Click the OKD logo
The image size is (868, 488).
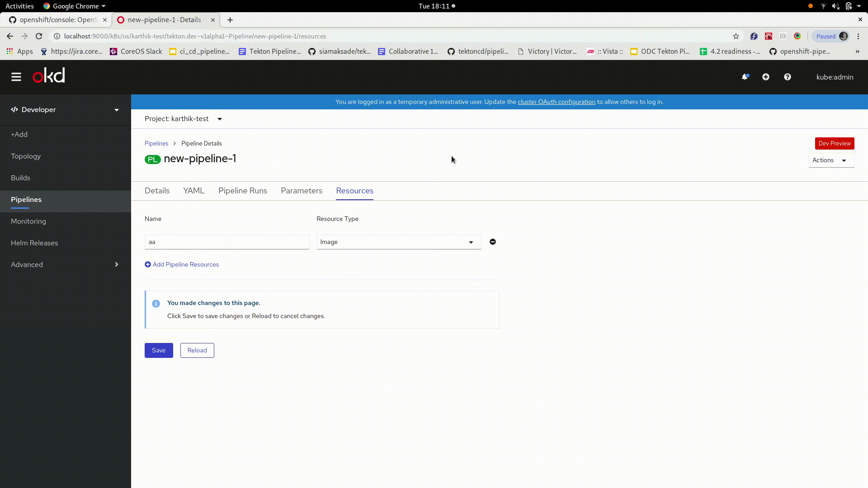[49, 76]
